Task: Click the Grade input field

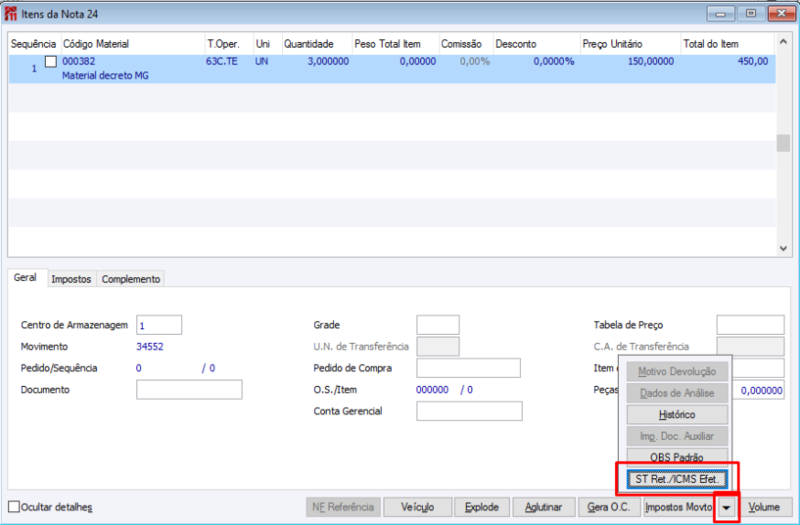Action: (x=438, y=325)
